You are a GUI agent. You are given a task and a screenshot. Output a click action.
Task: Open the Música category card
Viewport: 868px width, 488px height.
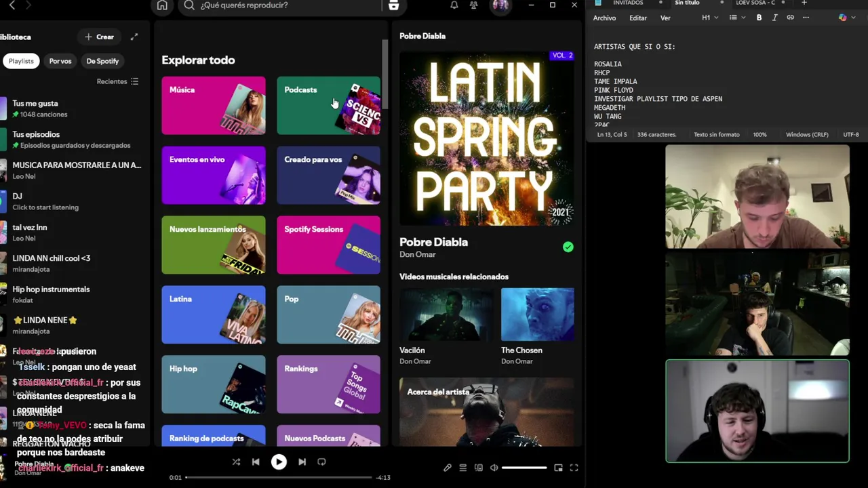(x=214, y=106)
